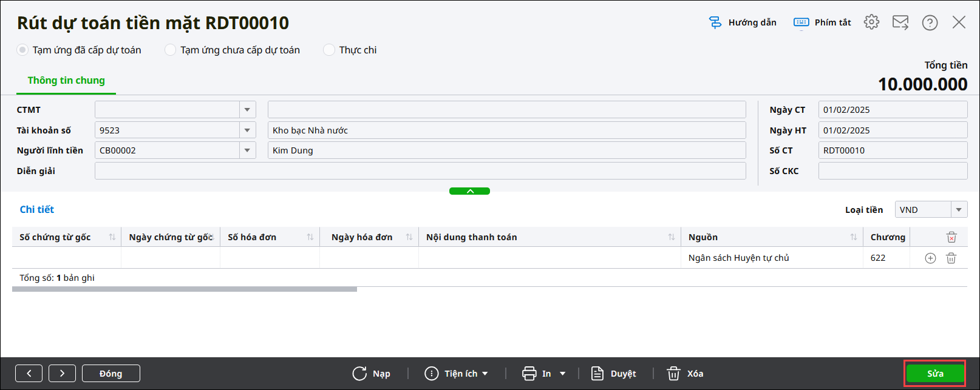
Task: Sort by Số chứng từ gốc column
Action: point(112,237)
